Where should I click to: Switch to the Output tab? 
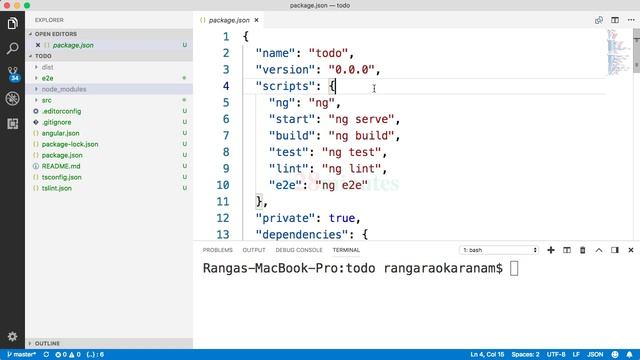click(x=254, y=250)
